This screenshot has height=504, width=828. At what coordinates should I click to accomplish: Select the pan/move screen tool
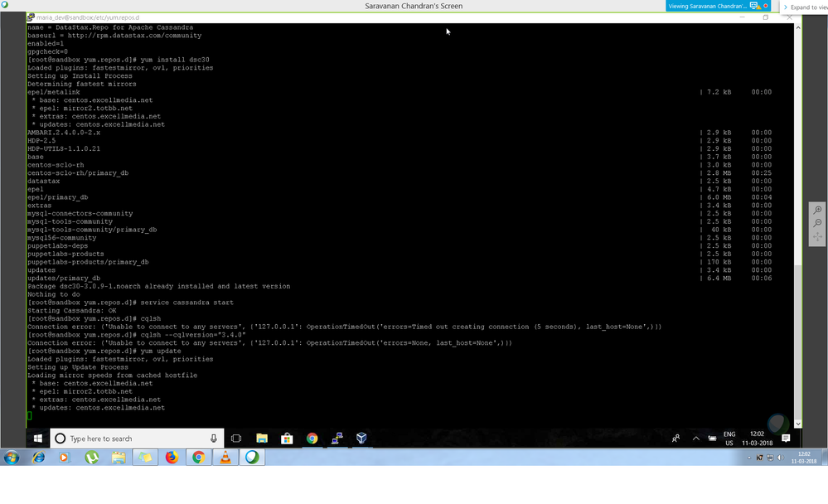[818, 237]
